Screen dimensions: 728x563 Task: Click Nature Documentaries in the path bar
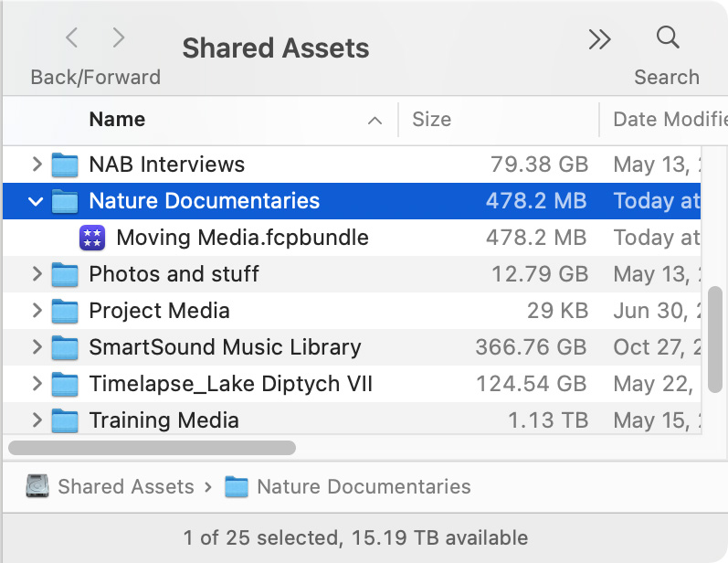tap(363, 486)
